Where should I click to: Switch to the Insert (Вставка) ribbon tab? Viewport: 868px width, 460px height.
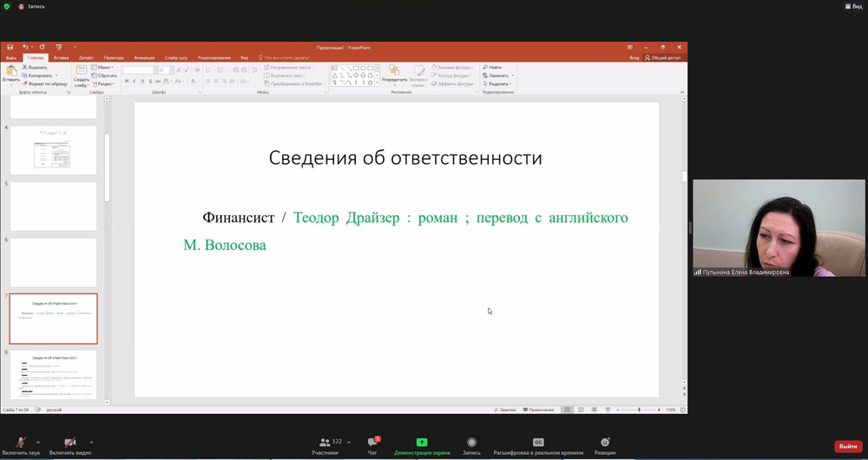click(x=61, y=58)
